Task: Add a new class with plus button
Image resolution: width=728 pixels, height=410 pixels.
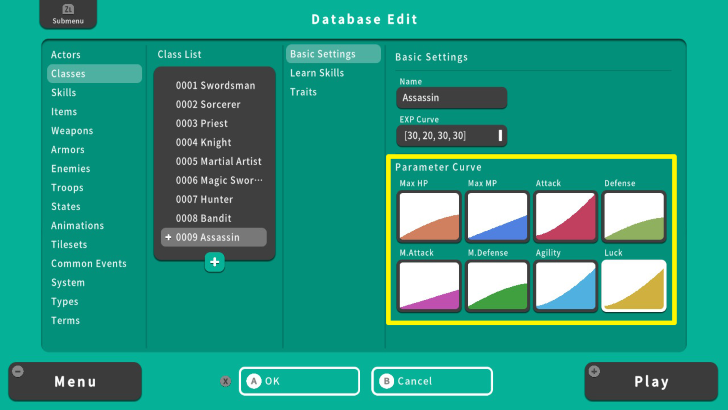Action: (x=214, y=262)
